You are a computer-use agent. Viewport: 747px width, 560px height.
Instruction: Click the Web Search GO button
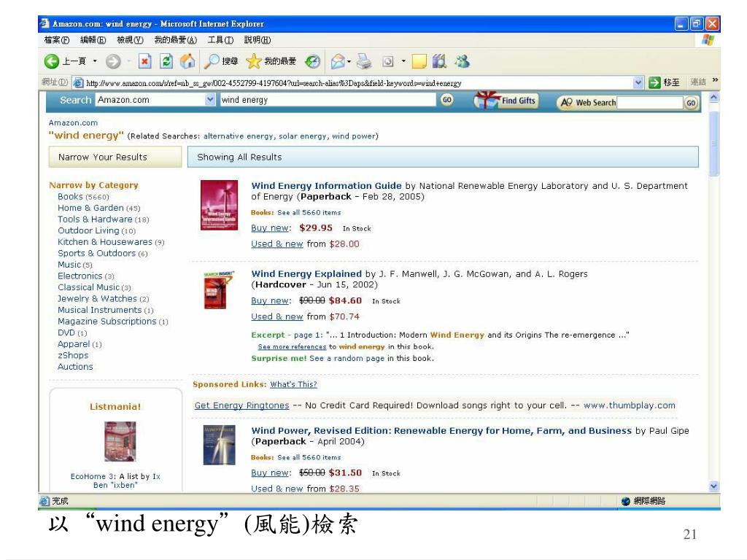click(691, 103)
